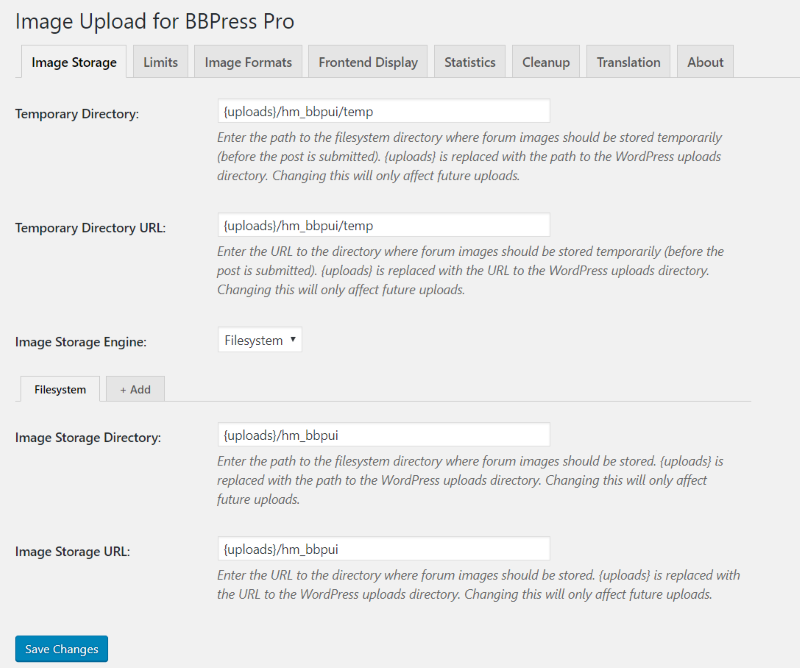
Task: Open the Translation tab
Action: tap(629, 62)
